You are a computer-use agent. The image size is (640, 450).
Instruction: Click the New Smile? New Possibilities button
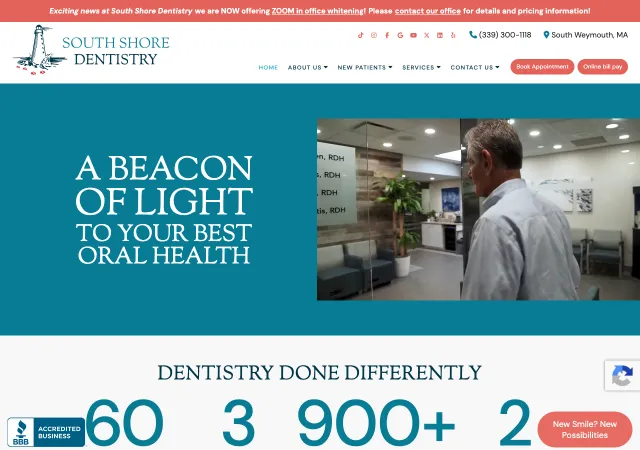[x=584, y=430]
